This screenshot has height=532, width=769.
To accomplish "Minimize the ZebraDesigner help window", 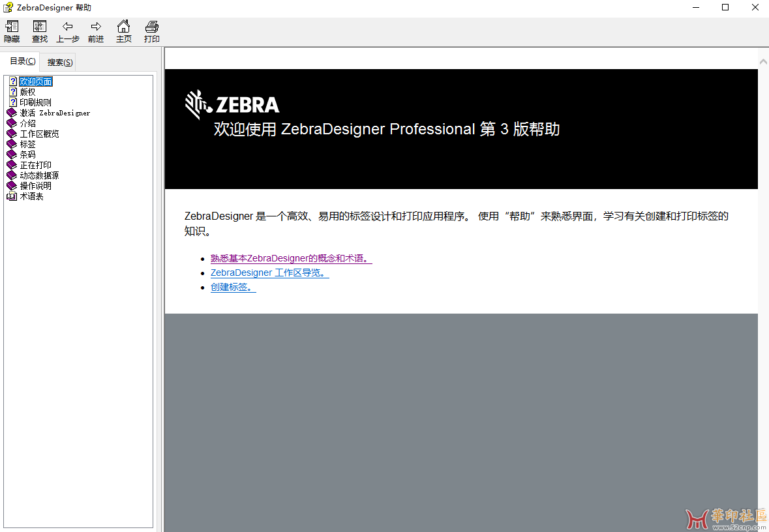I will pyautogui.click(x=696, y=7).
